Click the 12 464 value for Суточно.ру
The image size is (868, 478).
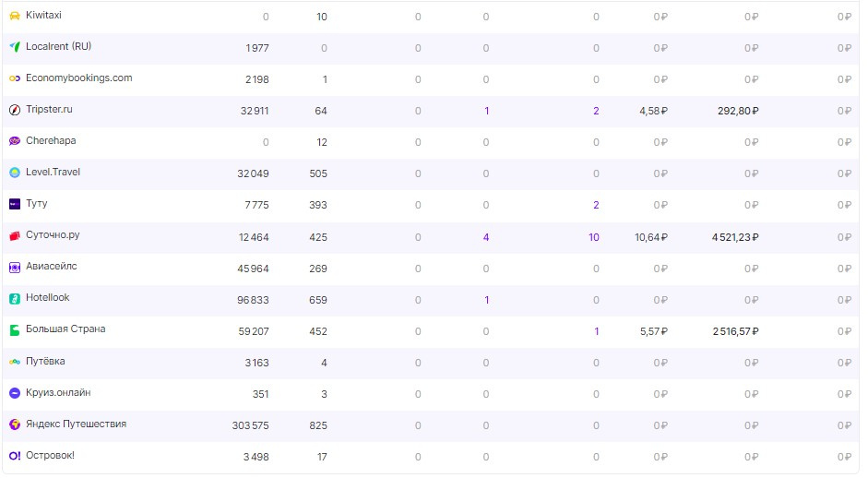[254, 237]
